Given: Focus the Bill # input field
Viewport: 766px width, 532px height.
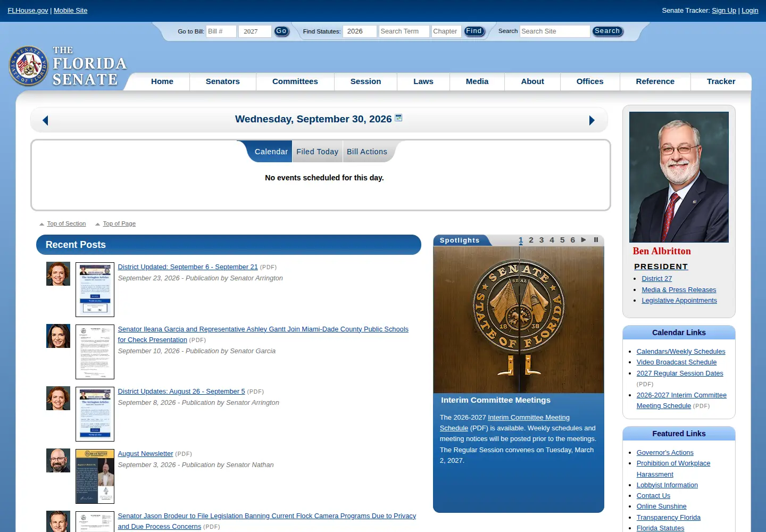Looking at the screenshot, I should coord(221,31).
